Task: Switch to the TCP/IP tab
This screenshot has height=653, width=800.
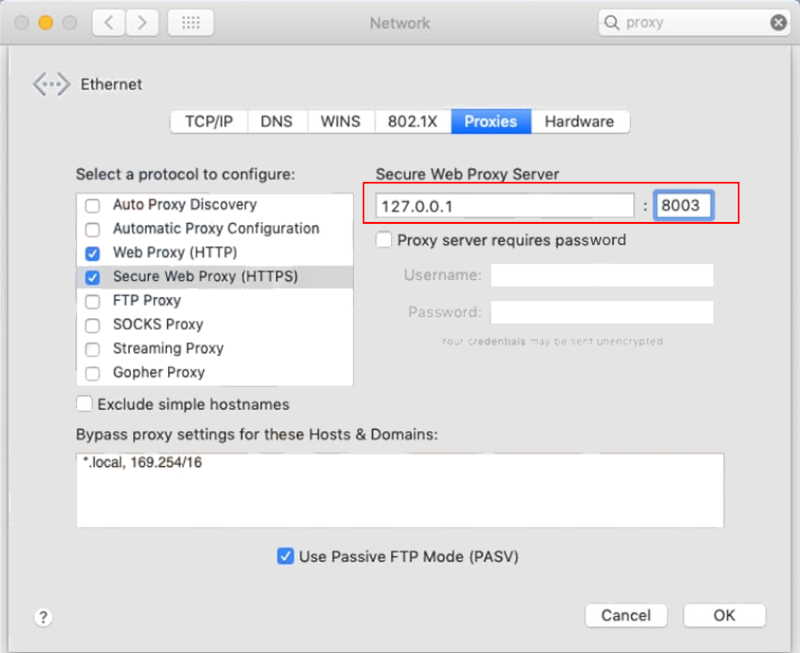Action: [209, 121]
